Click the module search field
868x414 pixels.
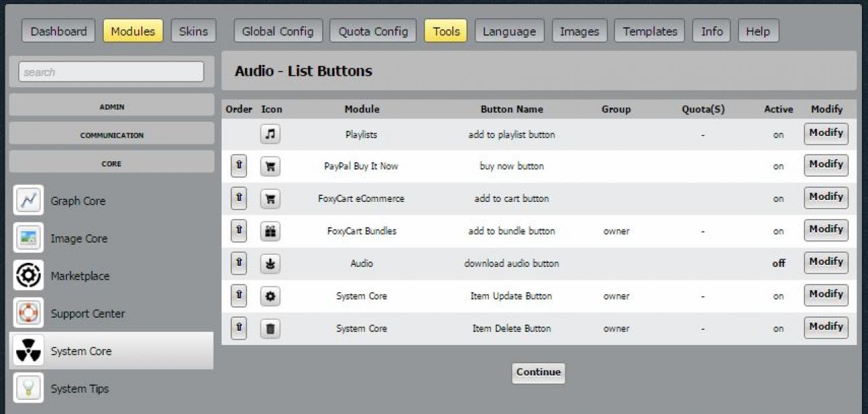click(x=111, y=72)
